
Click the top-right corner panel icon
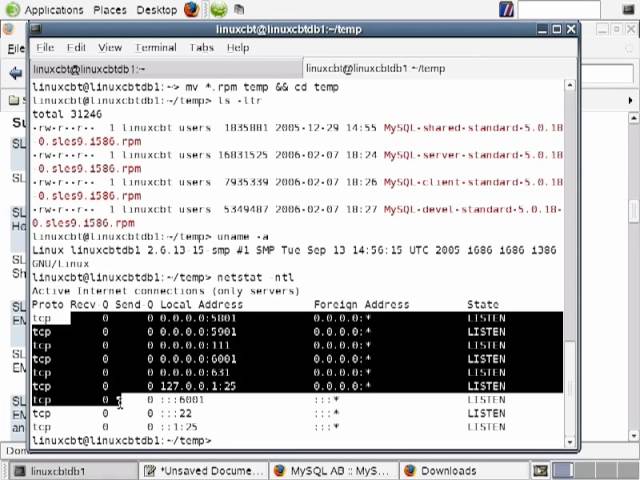coord(629,9)
